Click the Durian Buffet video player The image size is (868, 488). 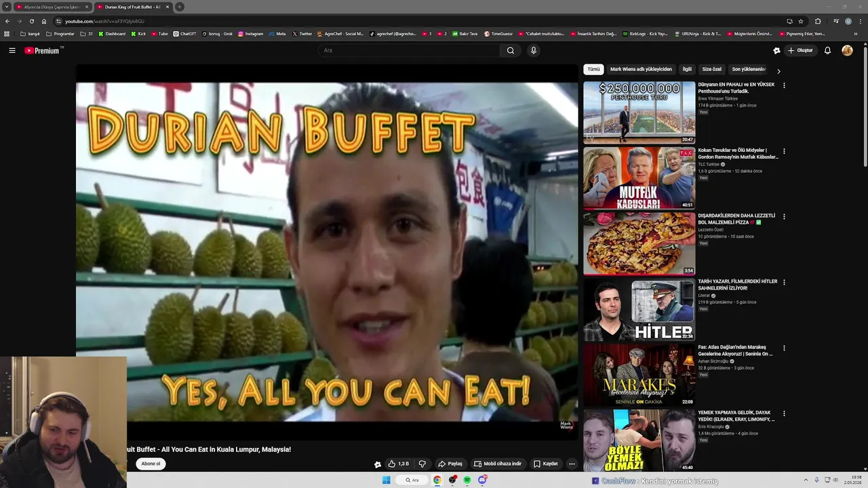point(327,252)
